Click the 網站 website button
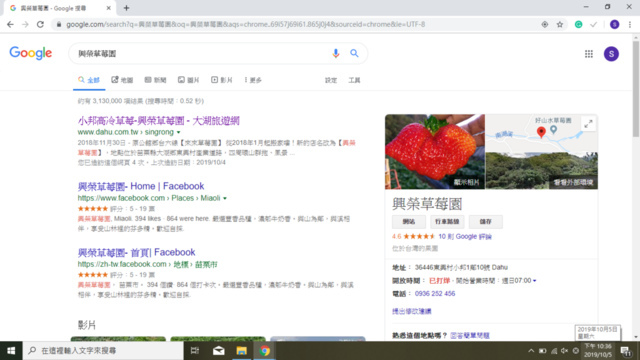 [409, 222]
